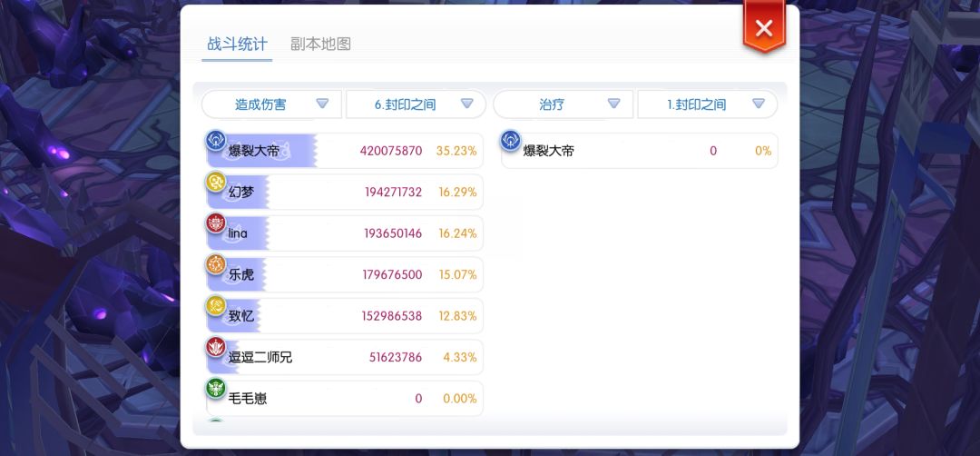Click damage value 194271732
980x456 pixels.
pyautogui.click(x=394, y=192)
